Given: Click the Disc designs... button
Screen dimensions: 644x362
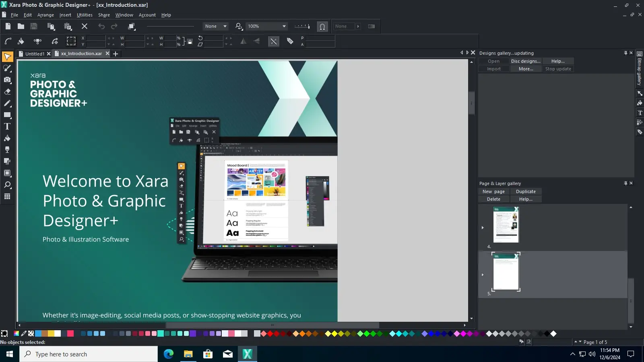Looking at the screenshot, I should tap(526, 61).
